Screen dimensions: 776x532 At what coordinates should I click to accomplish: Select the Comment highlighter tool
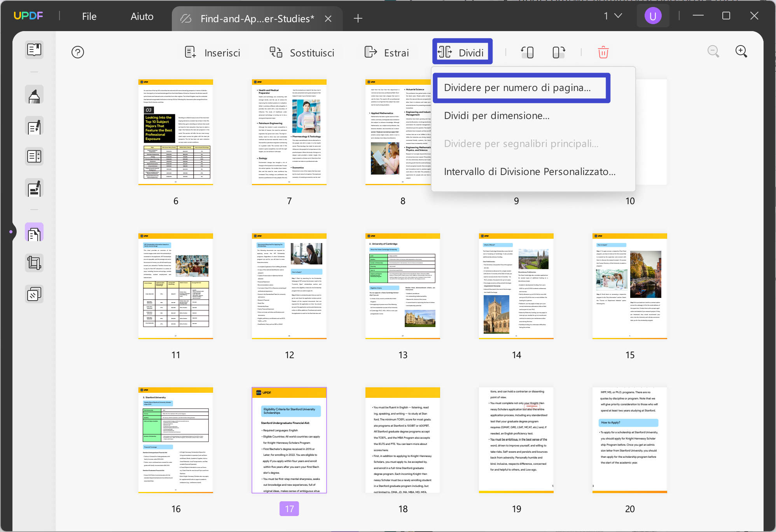coord(34,95)
